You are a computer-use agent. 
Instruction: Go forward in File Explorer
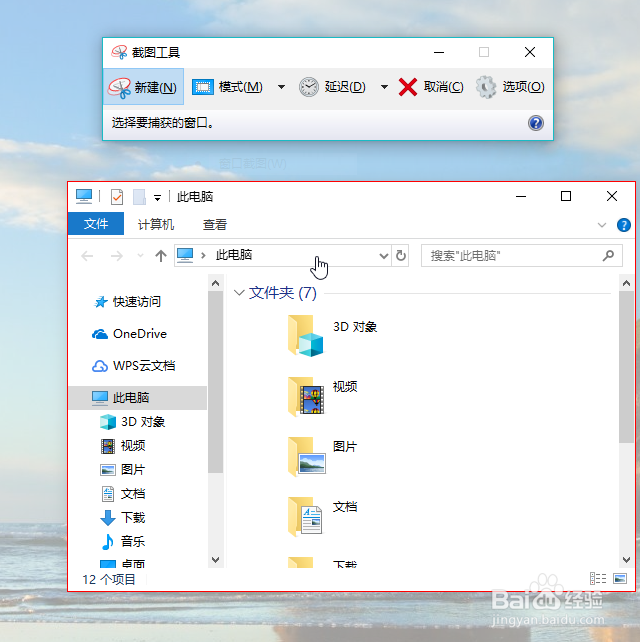(x=117, y=256)
